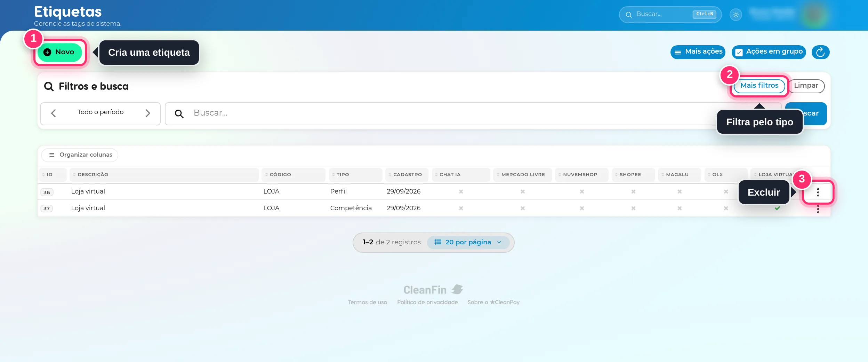Click Loja virtual description in row 37
The height and width of the screenshot is (362, 868).
coord(88,208)
